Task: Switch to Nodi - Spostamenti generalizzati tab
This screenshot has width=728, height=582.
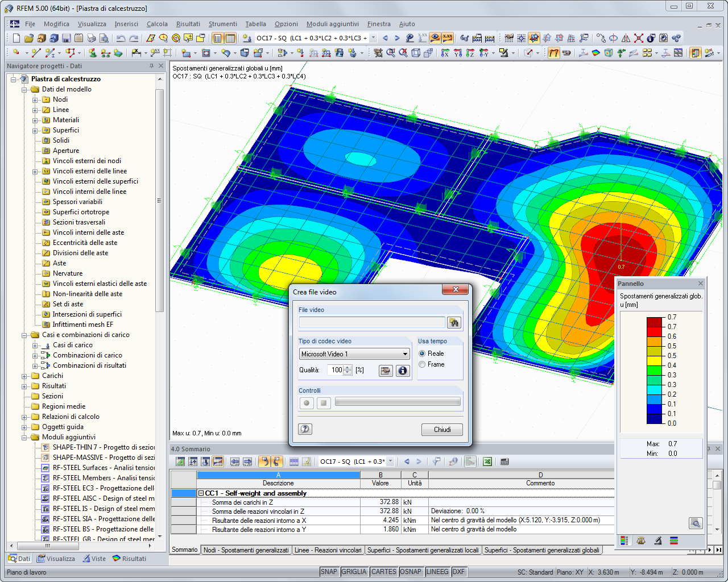Action: (246, 550)
